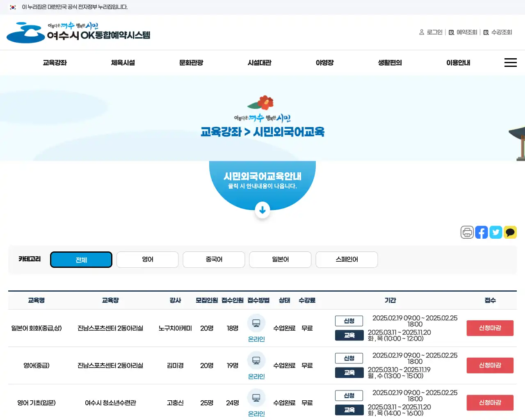Click the 로그인 person icon
525x420 pixels.
point(422,32)
